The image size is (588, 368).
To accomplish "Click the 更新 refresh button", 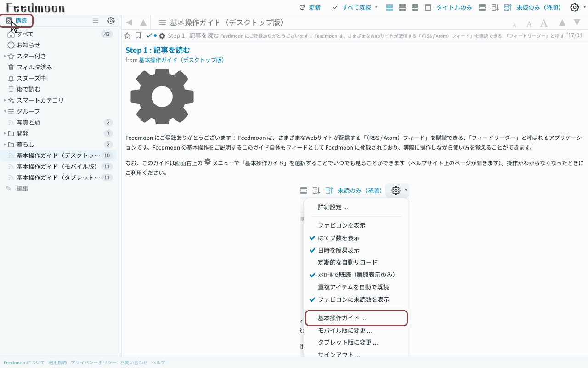I will (x=310, y=7).
